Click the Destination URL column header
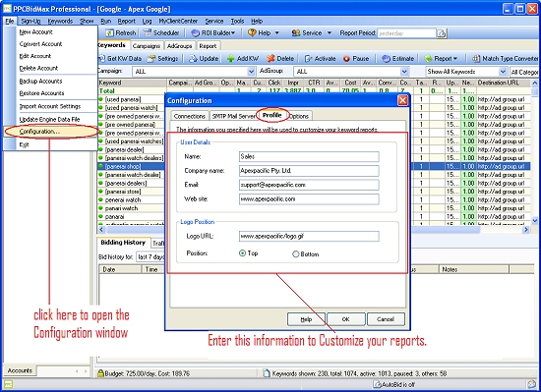 (x=503, y=83)
